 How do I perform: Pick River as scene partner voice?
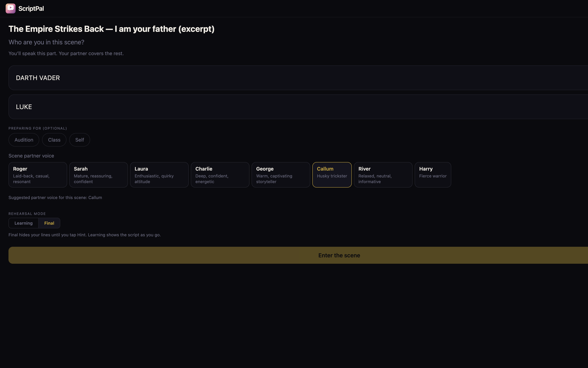(383, 175)
